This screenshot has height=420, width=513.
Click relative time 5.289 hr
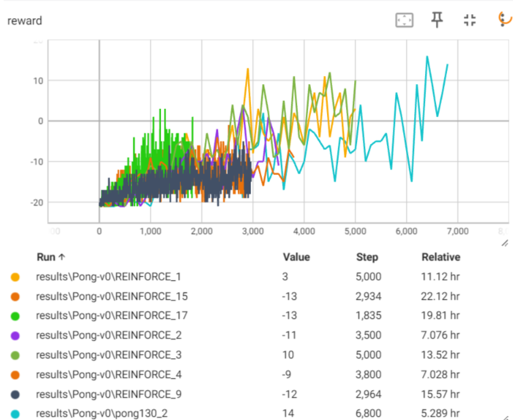pos(440,414)
